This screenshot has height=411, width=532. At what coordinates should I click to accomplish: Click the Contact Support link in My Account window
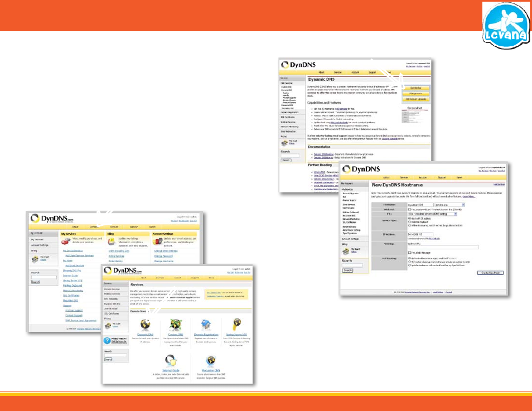pos(74,315)
